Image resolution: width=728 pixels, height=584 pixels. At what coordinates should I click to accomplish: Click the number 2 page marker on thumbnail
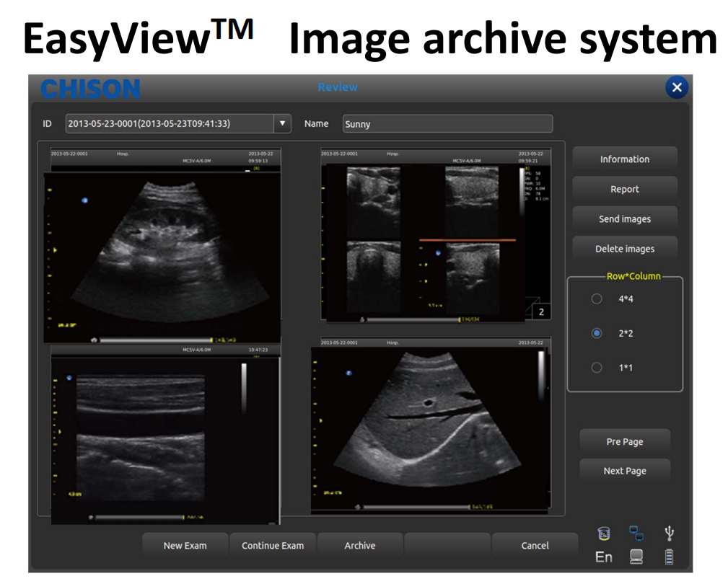click(x=541, y=311)
